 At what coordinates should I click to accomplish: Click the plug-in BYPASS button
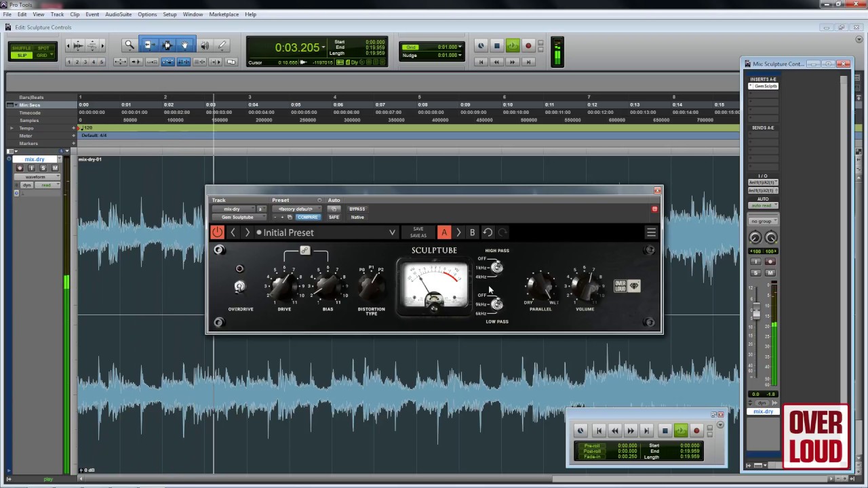tap(357, 209)
